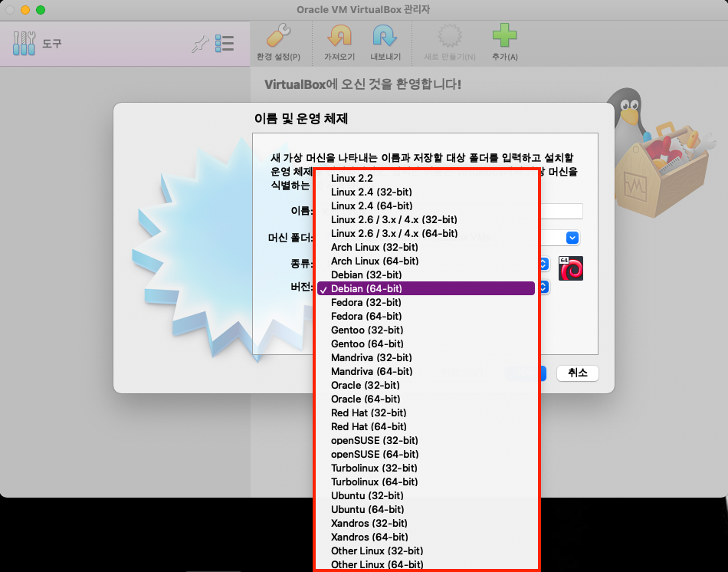The height and width of the screenshot is (572, 728).
Task: Pick Mandriva (32-bit) from the list
Action: pos(426,357)
